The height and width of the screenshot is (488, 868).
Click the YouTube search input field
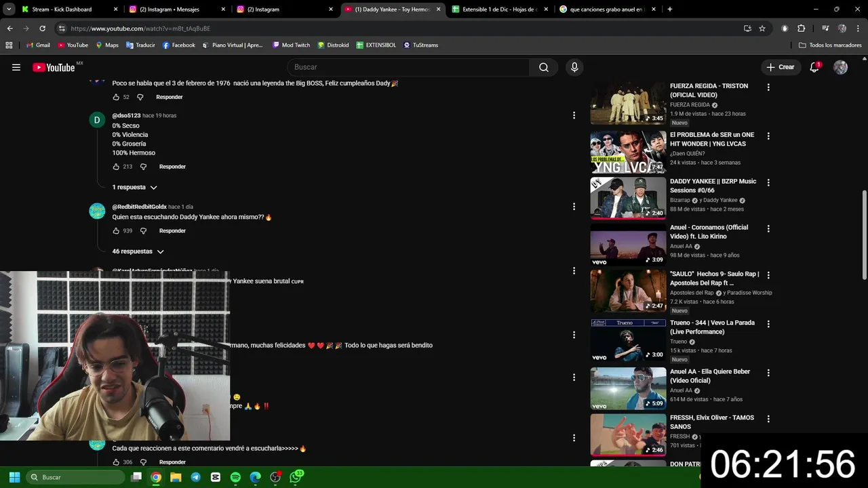pos(409,67)
